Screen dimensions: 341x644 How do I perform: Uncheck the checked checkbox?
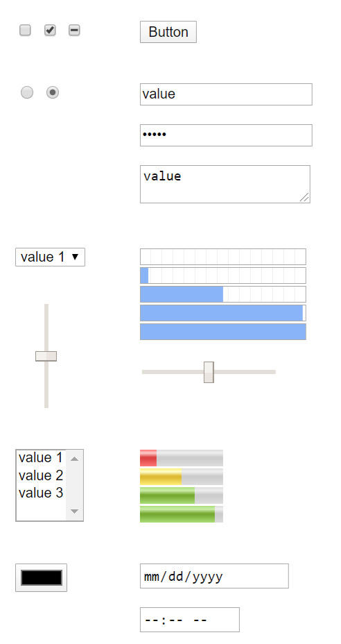pos(50,31)
